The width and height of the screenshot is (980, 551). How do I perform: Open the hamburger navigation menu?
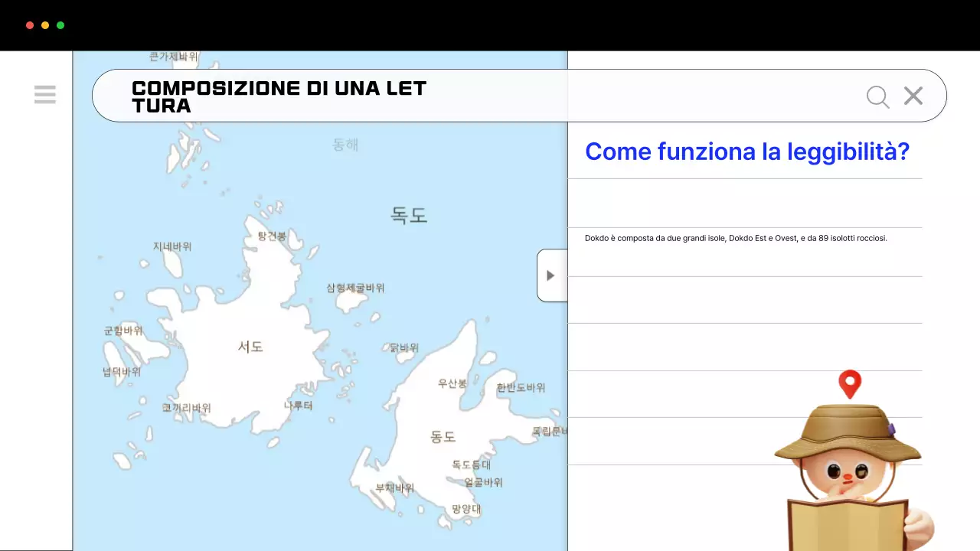(x=45, y=94)
